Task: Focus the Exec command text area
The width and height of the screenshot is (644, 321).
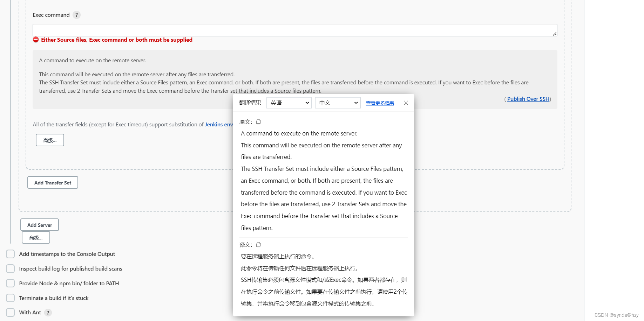Action: coord(295,30)
